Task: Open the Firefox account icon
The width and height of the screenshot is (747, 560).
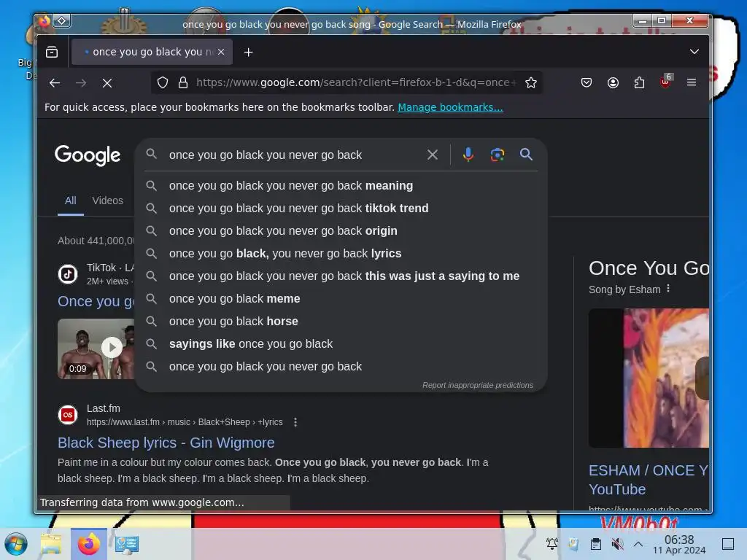Action: [x=613, y=83]
